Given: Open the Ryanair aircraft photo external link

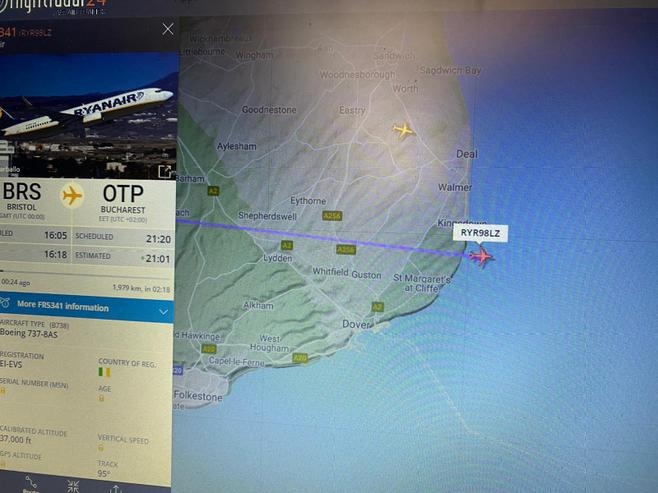Looking at the screenshot, I should pyautogui.click(x=164, y=172).
